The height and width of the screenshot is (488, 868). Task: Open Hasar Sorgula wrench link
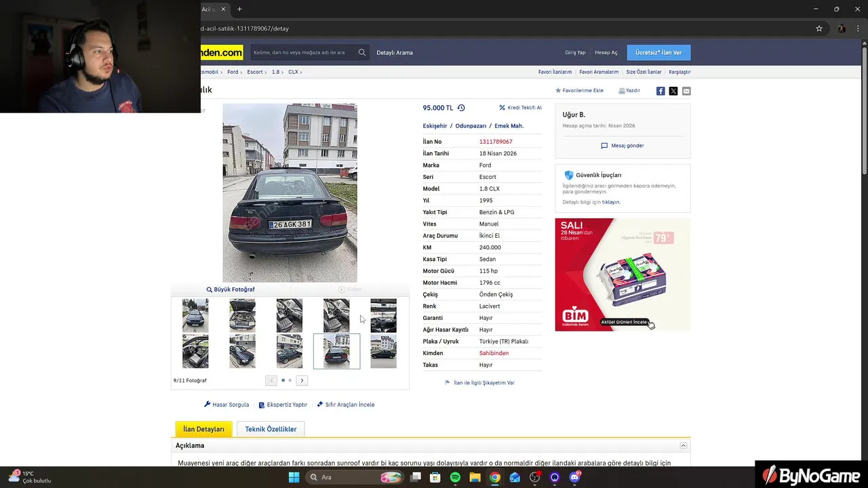tap(226, 405)
